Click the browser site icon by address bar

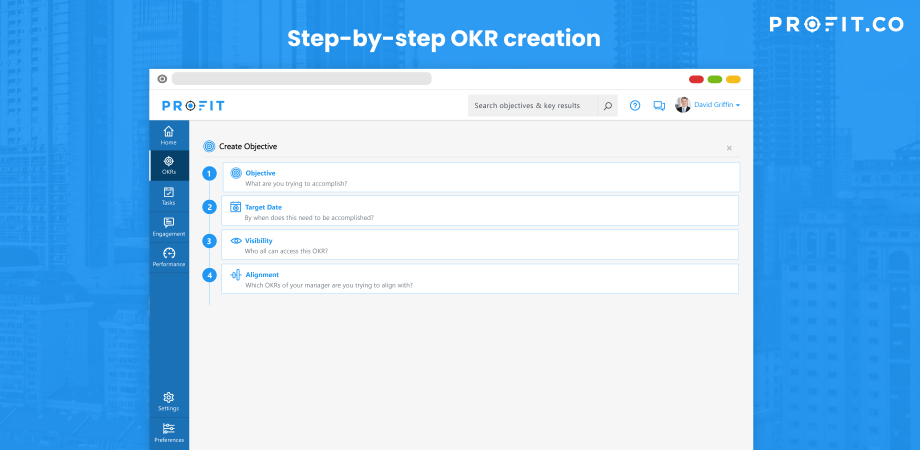(162, 79)
